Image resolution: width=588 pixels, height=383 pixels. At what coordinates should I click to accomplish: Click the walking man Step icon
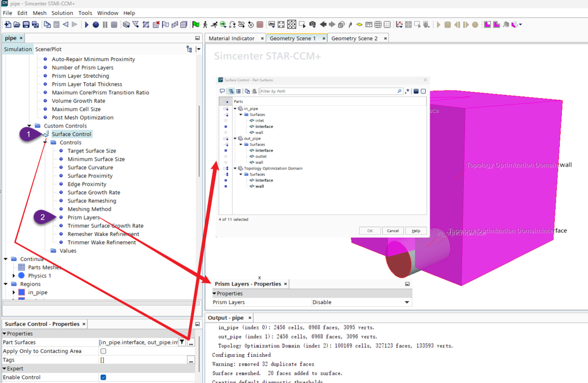tap(205, 25)
